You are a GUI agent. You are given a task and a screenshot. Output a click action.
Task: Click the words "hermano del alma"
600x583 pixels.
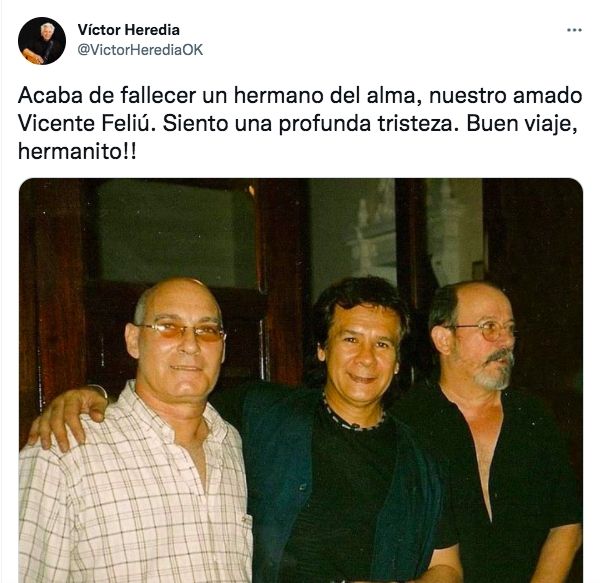pos(324,95)
